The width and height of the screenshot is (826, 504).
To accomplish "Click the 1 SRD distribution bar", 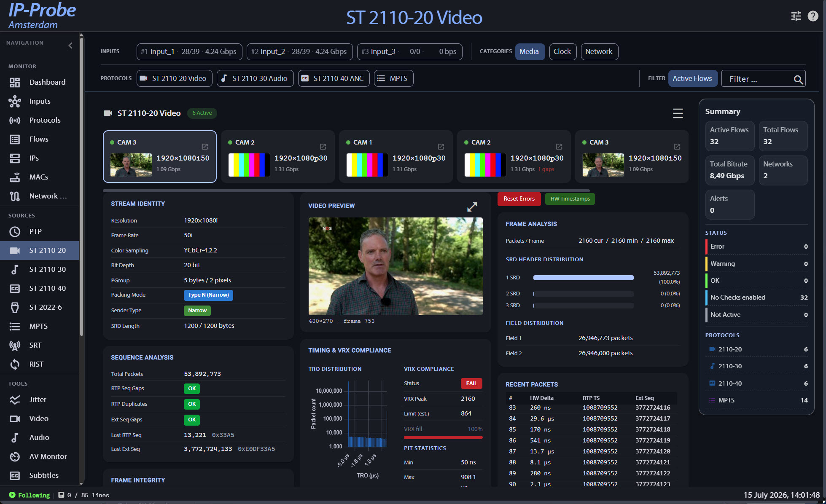I will [583, 278].
